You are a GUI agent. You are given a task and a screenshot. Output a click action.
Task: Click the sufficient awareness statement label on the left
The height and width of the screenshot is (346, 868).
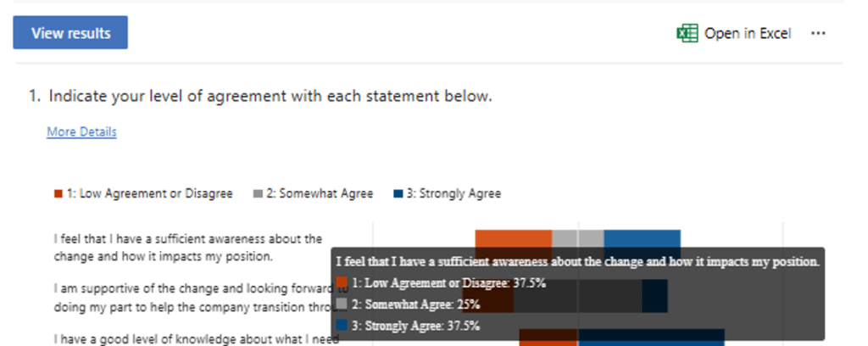(187, 247)
